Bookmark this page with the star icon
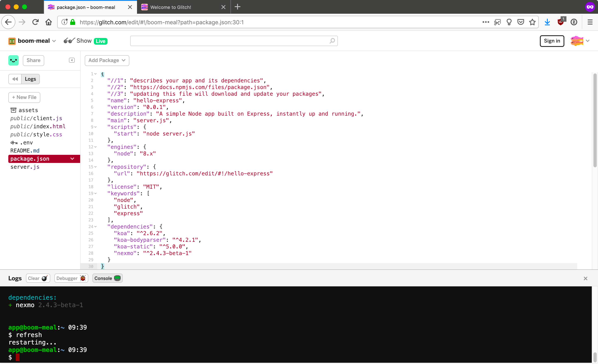598x364 pixels. coord(532,22)
